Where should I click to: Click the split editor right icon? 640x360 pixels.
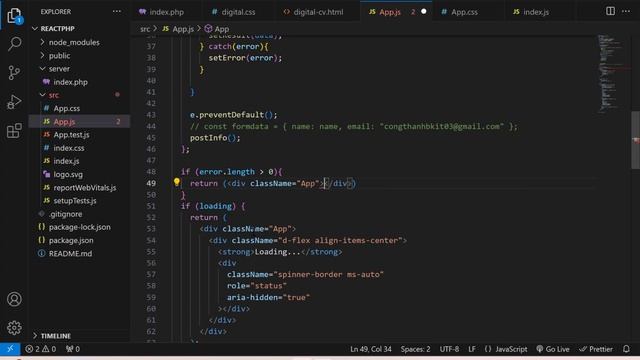[x=610, y=11]
